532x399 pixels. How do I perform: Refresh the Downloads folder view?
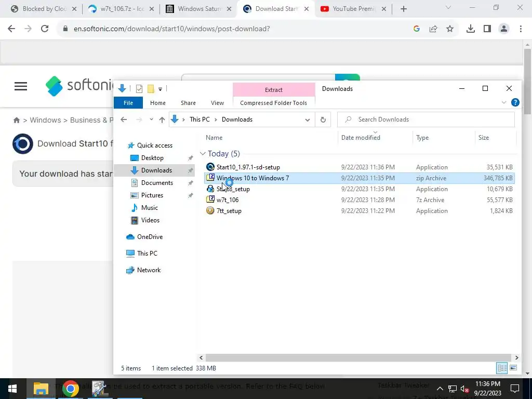323,119
